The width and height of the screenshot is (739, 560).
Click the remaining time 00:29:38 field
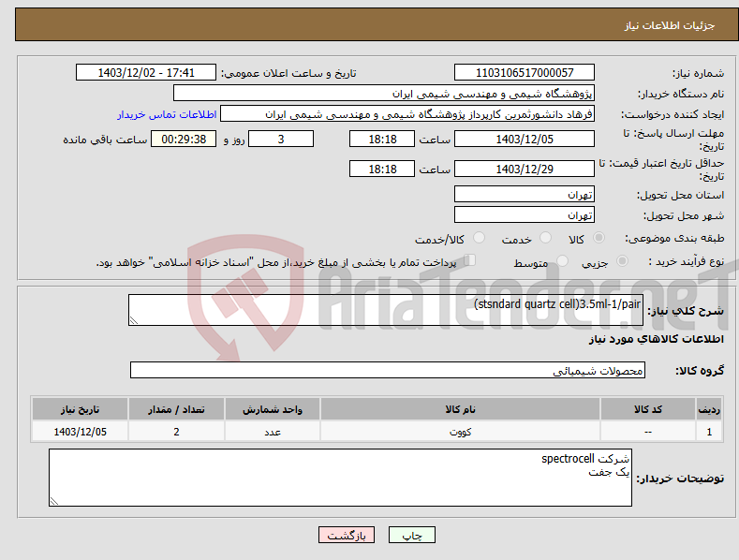click(184, 139)
